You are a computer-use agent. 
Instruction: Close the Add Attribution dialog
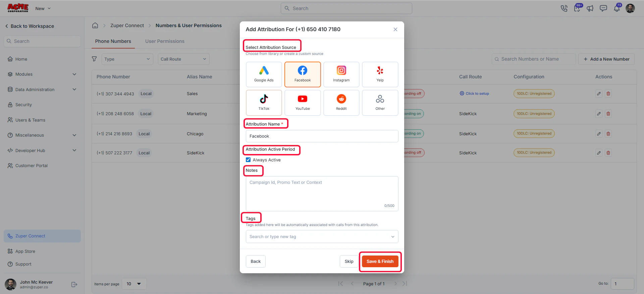[395, 29]
